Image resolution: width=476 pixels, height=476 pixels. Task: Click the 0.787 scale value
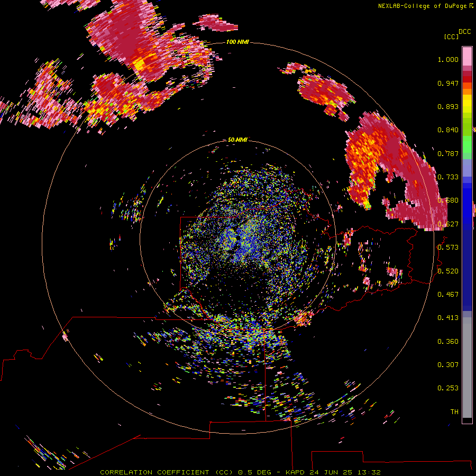click(448, 153)
